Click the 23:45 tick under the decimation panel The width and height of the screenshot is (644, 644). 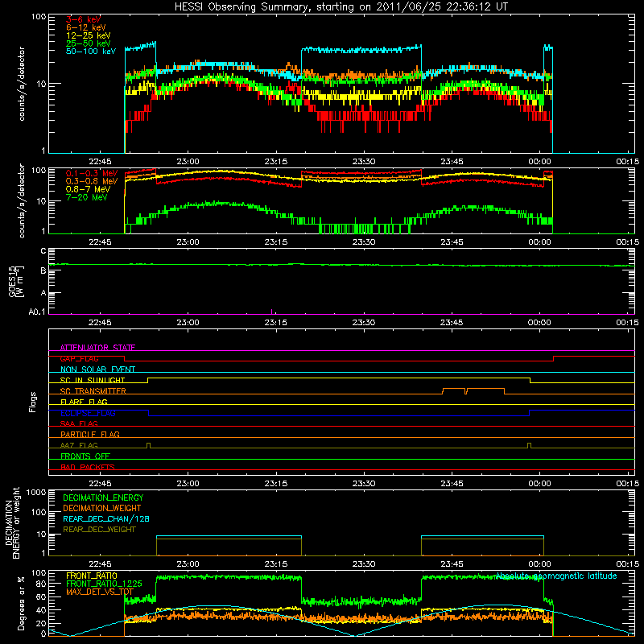tap(452, 564)
